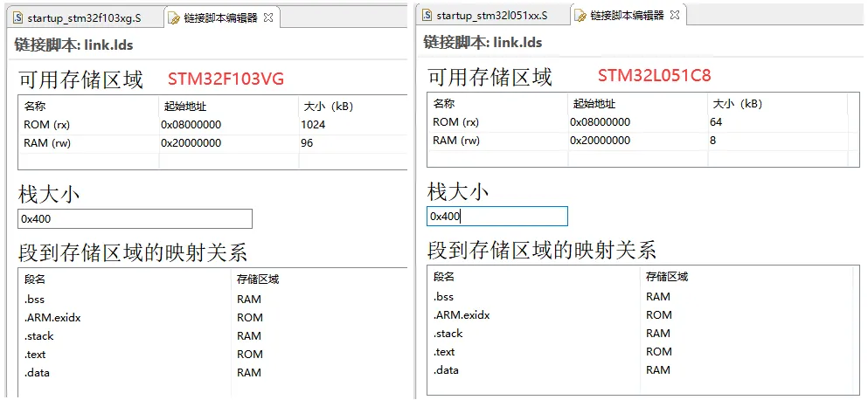Screen dimensions: 868x400
Task: Close the left 链接脚本编辑器 tab
Action: click(268, 17)
